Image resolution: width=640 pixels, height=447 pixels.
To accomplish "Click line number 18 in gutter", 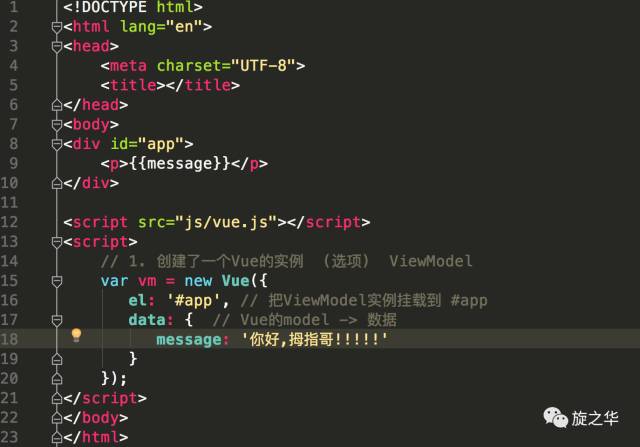I will click(9, 339).
